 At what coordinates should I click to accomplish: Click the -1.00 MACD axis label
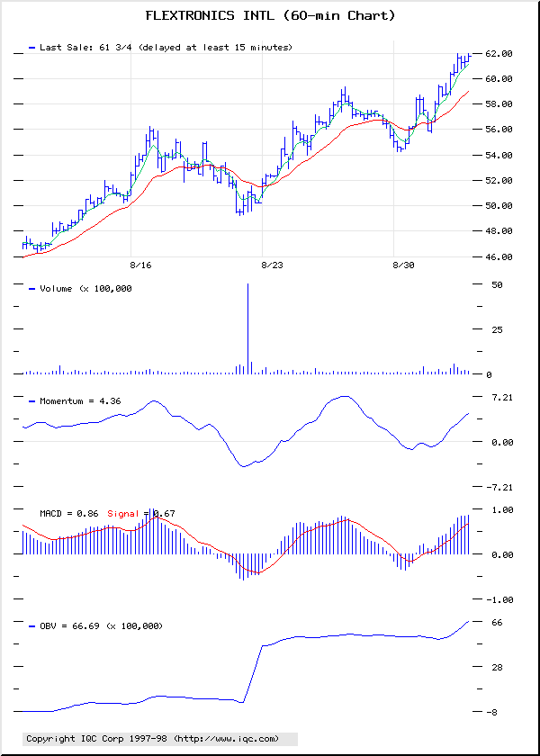(499, 599)
